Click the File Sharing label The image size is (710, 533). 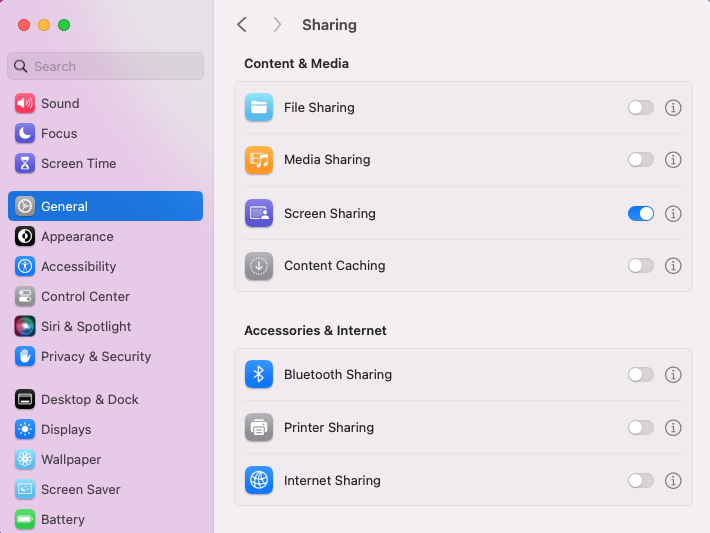coord(319,107)
